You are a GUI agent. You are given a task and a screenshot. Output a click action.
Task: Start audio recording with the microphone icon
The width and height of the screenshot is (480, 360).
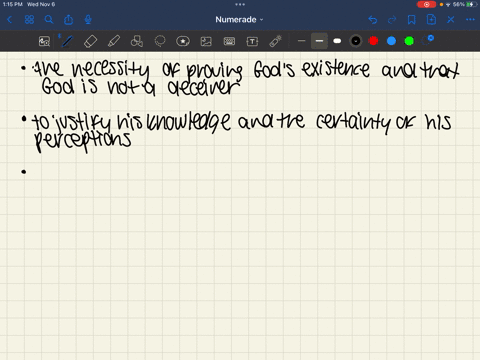pos(88,20)
